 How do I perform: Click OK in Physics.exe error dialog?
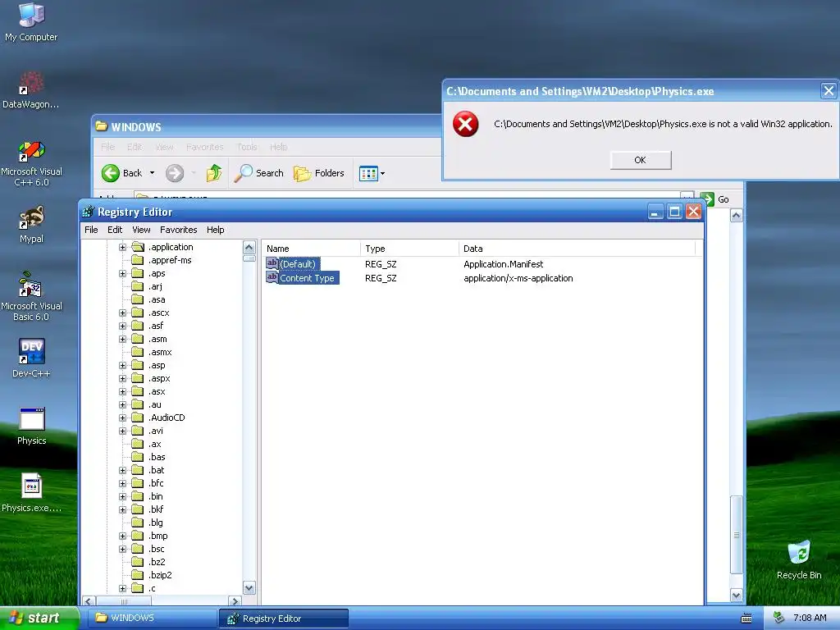(640, 160)
